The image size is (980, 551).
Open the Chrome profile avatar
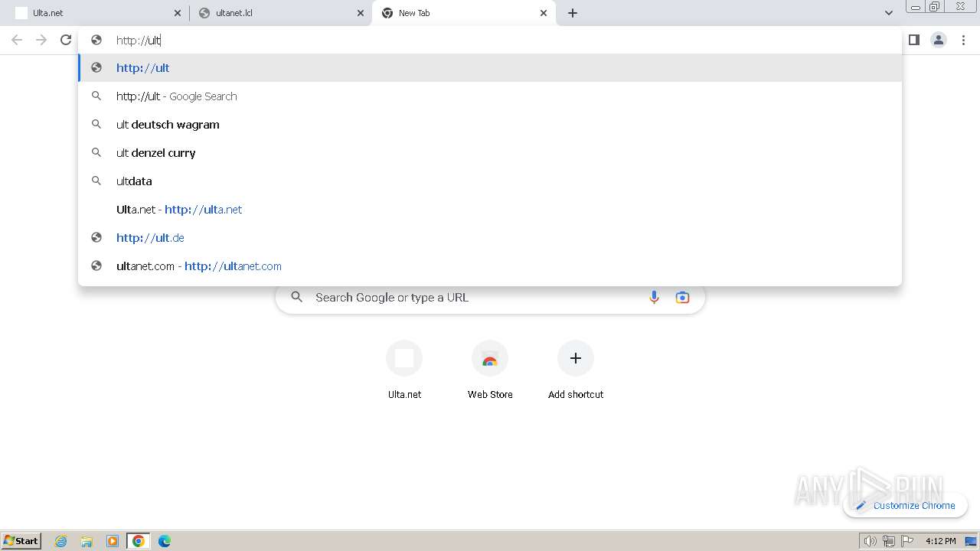click(939, 40)
